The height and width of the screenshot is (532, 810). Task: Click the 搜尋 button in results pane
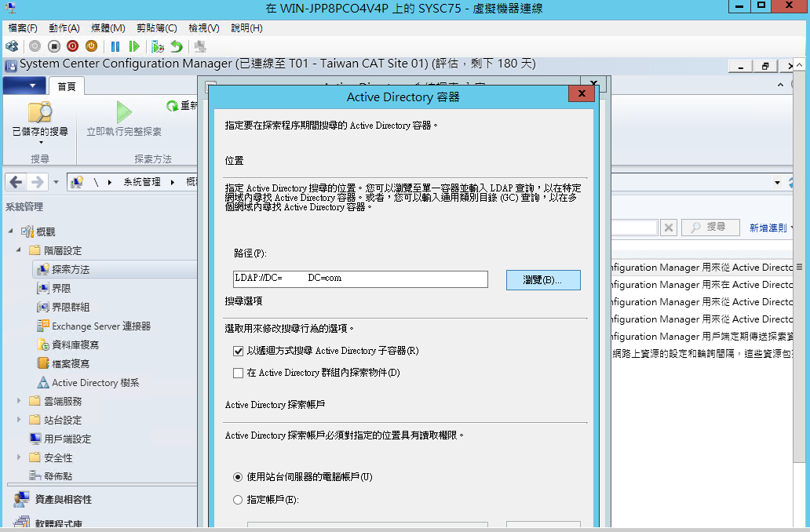pos(710,227)
